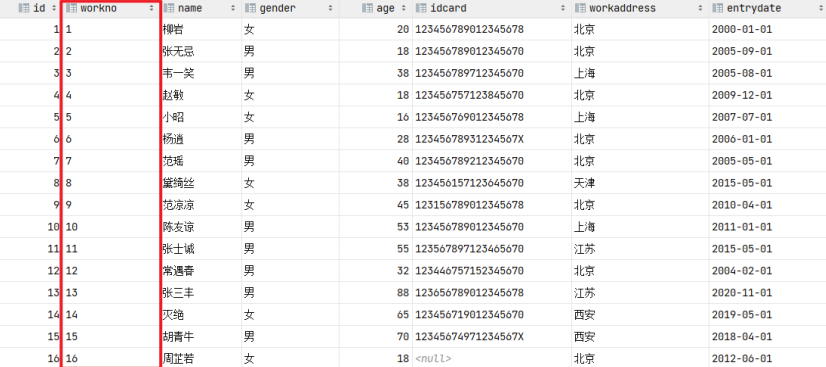The image size is (826, 367).
Task: Click the age column table icon
Action: click(368, 8)
